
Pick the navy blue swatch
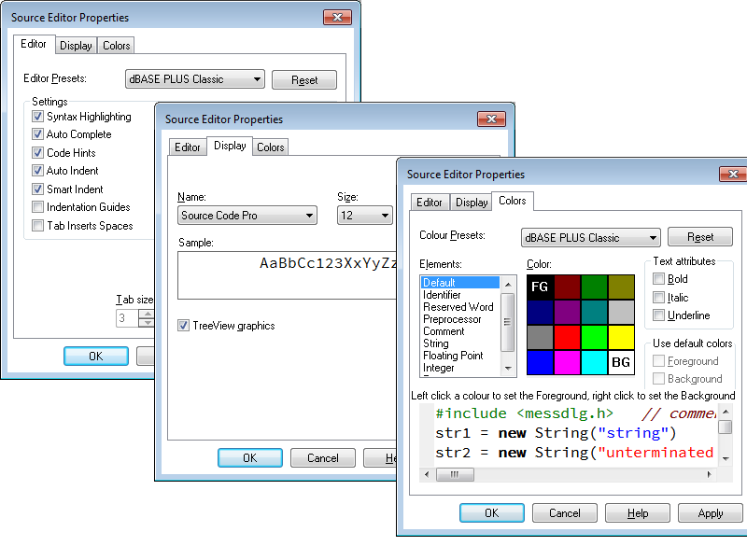tap(541, 313)
